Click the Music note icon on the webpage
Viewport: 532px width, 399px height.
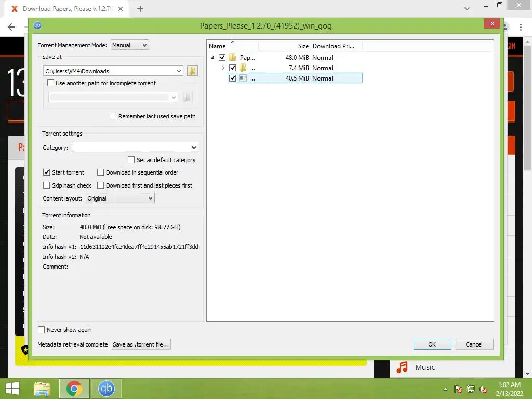(x=402, y=367)
